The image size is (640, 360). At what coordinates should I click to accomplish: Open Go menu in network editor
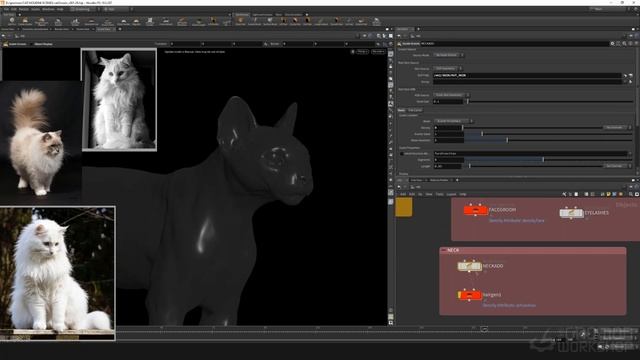point(420,194)
